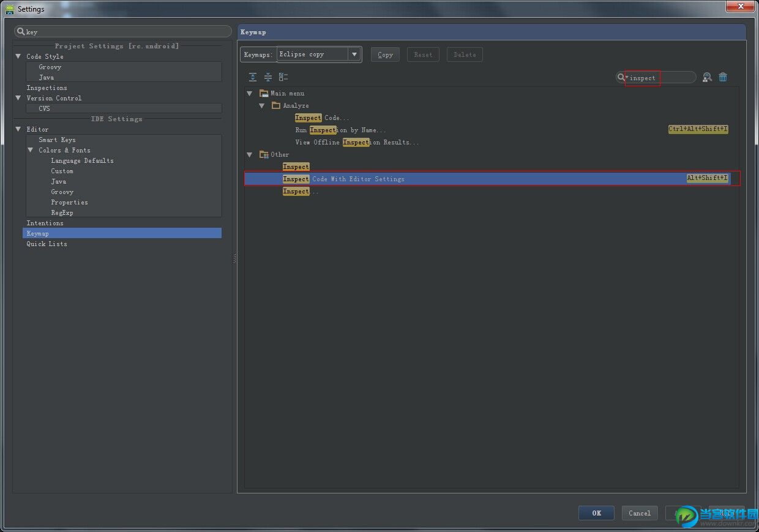Select Inspect Code With Editor Settings row

point(488,179)
